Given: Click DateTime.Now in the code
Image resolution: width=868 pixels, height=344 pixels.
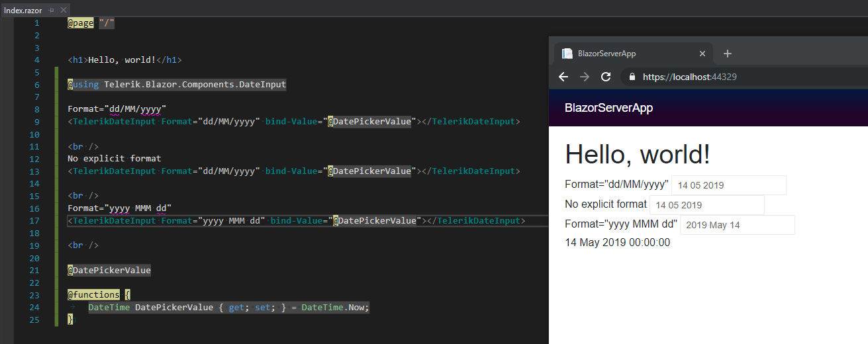Looking at the screenshot, I should [x=334, y=308].
